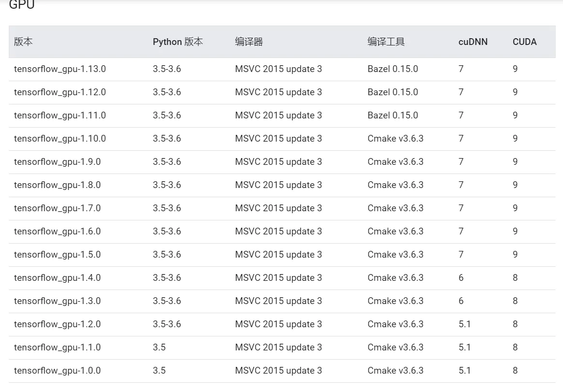Select the tensorflow_gpu-1.7.0 cell
Image resolution: width=563 pixels, height=392 pixels.
58,208
